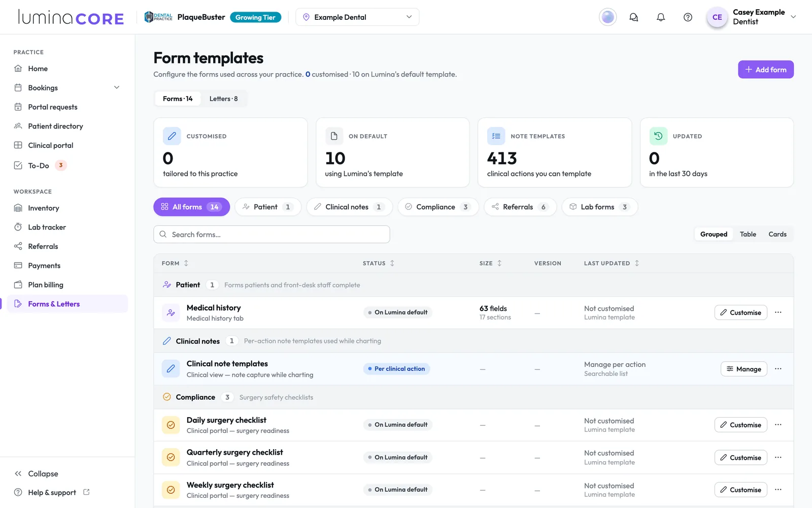Customise the Medical history form
812x508 pixels.
click(741, 312)
